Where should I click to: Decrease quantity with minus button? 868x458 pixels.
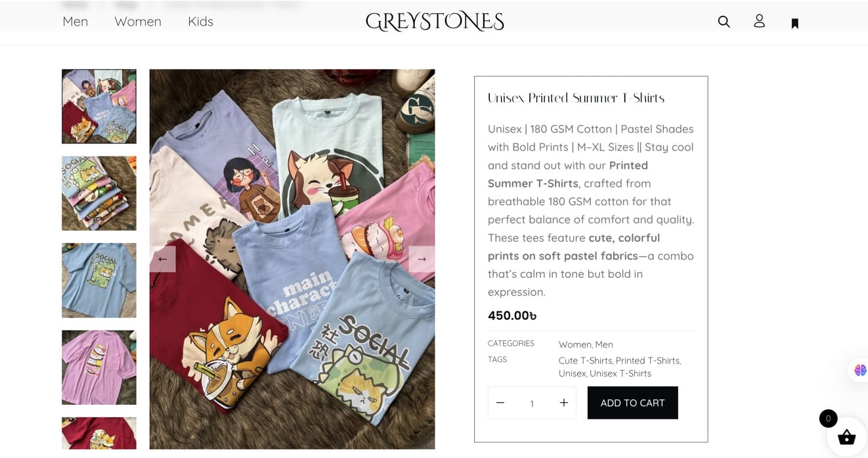click(500, 403)
